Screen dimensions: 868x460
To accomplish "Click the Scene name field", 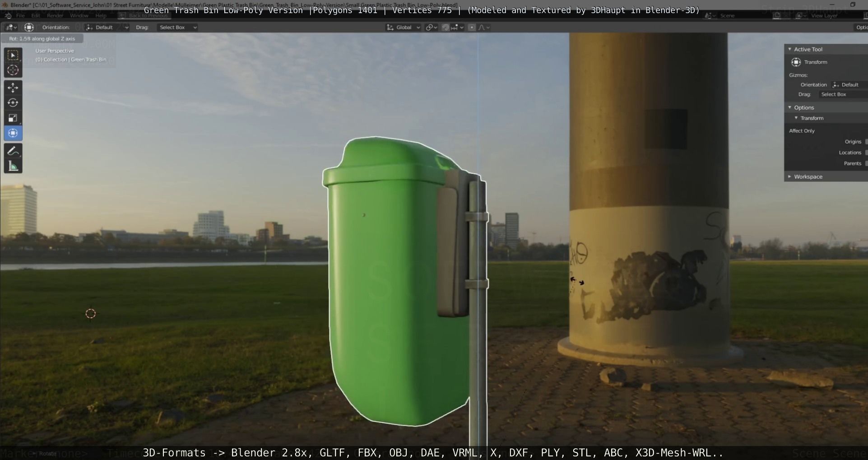I will tap(744, 15).
